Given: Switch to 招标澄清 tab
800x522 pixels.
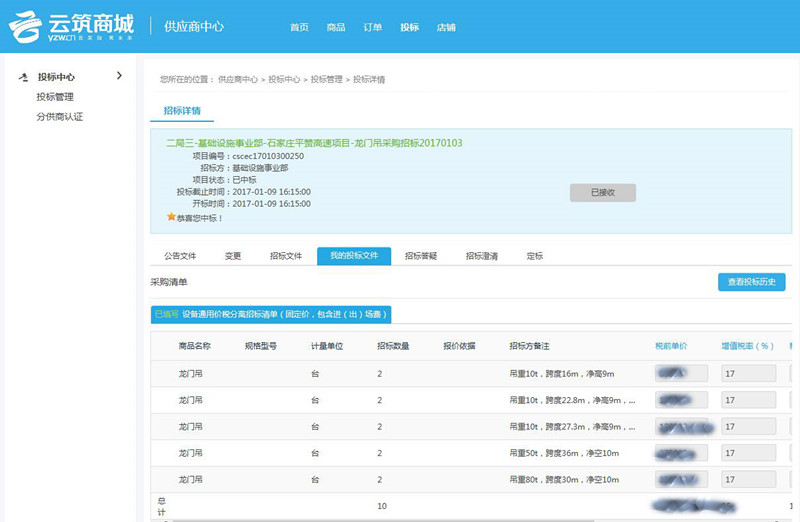Looking at the screenshot, I should pos(482,256).
